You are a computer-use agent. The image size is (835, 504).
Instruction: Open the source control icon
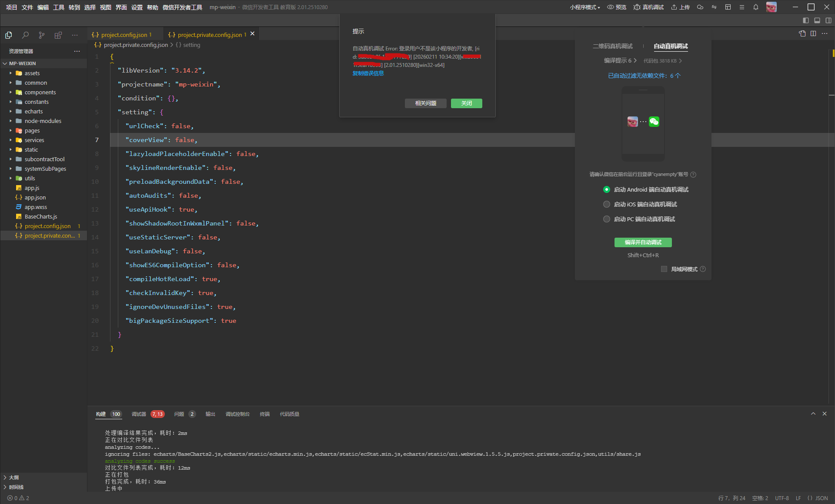click(41, 35)
